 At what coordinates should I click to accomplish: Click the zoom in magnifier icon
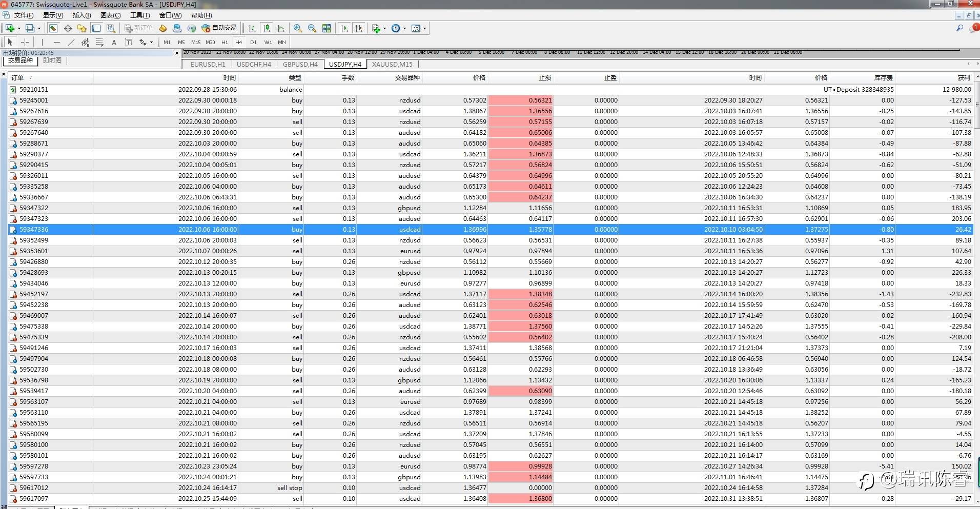click(297, 28)
